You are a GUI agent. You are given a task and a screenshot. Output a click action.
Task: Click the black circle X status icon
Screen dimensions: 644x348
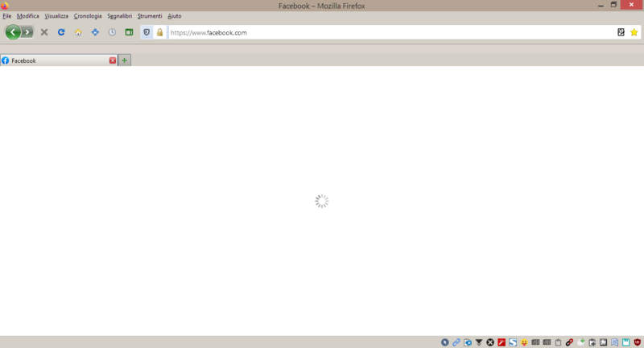click(x=490, y=342)
